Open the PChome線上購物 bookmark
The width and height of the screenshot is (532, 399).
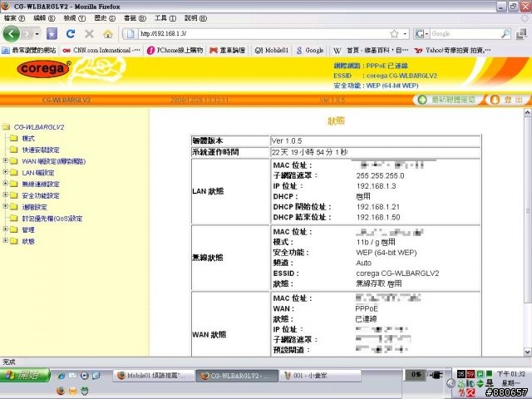(x=175, y=50)
